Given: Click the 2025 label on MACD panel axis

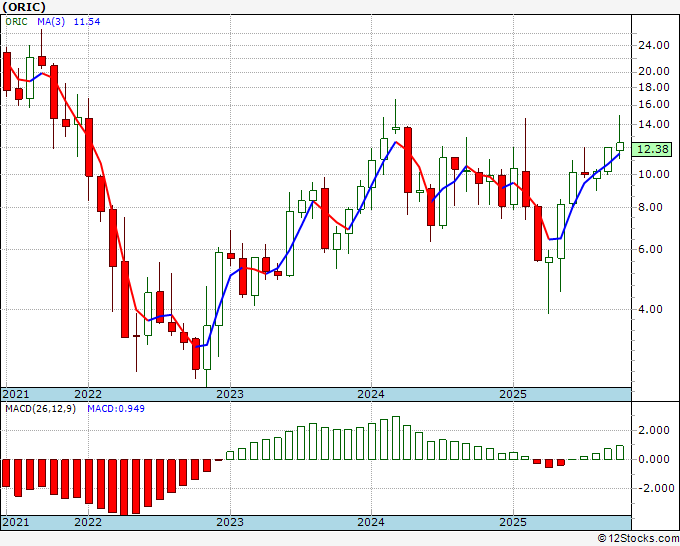Looking at the screenshot, I should [513, 522].
